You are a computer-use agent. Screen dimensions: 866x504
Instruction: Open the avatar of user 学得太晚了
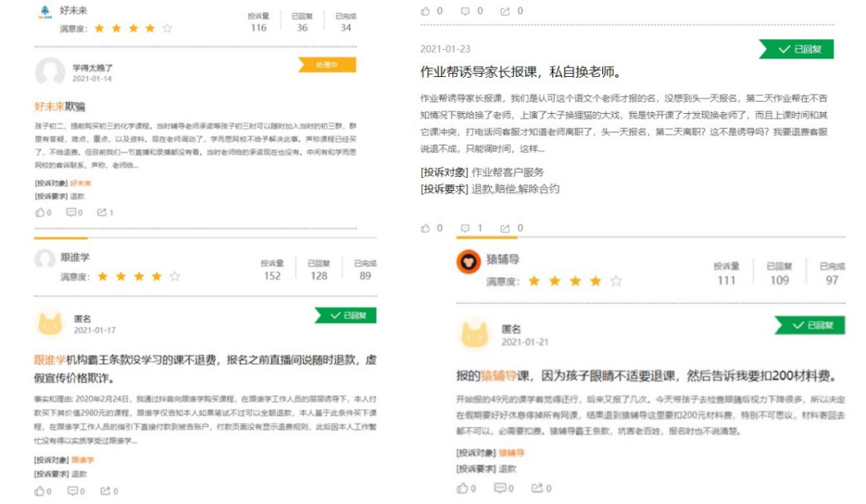[x=50, y=72]
